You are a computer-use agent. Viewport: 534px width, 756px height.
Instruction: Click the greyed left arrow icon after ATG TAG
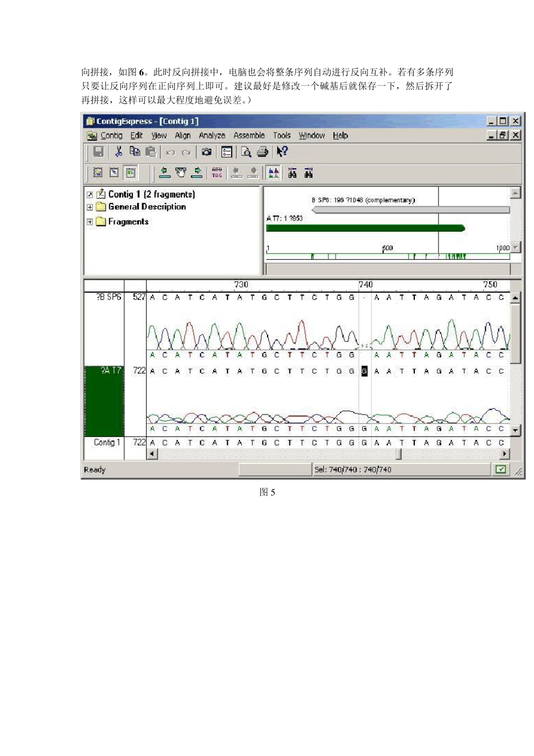237,173
